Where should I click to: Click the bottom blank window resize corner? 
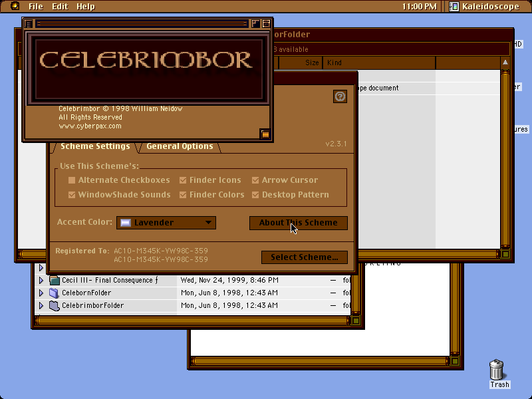click(x=455, y=360)
